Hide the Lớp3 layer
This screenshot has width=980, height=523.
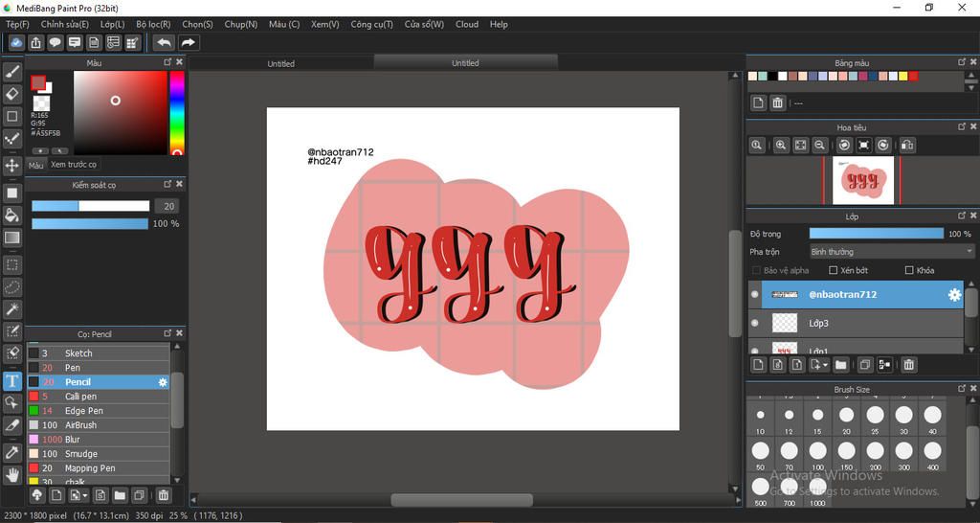[755, 323]
